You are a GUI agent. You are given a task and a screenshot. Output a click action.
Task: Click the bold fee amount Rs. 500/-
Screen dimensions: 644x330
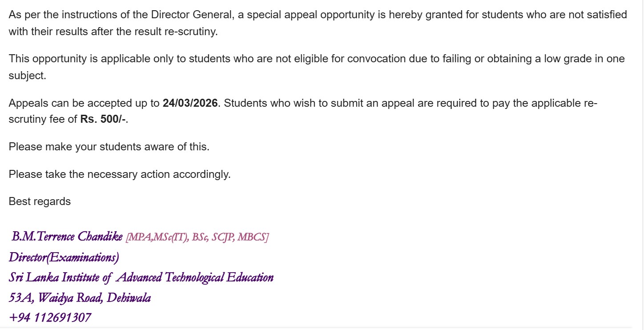click(x=103, y=120)
